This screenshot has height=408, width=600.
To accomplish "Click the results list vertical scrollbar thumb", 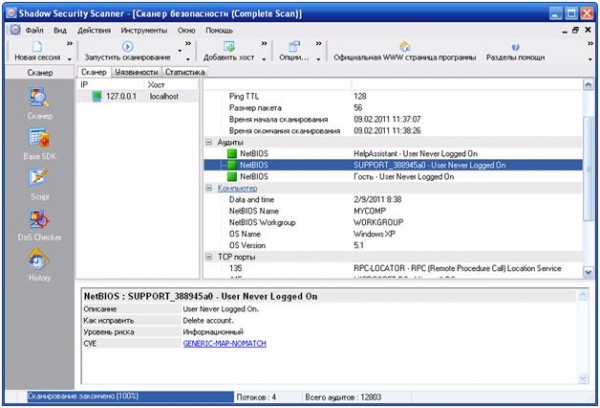I will [x=588, y=168].
